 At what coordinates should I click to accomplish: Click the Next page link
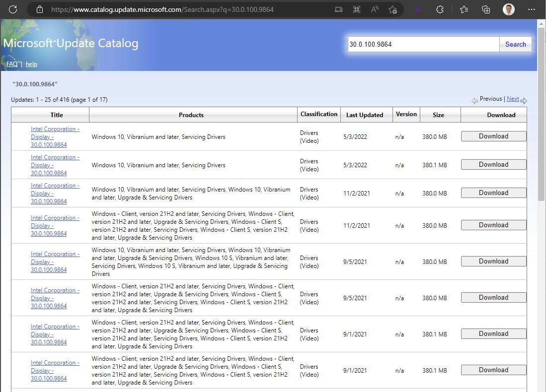click(x=513, y=99)
